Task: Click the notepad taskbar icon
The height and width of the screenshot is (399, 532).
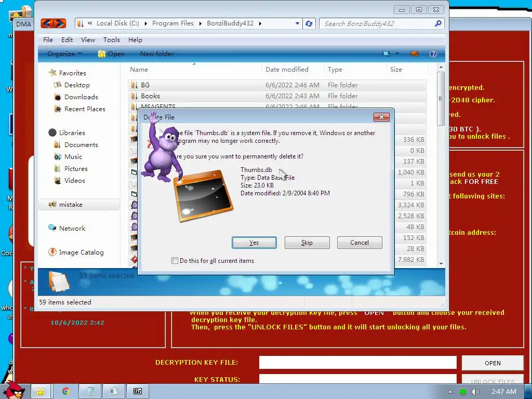Action: [90, 391]
